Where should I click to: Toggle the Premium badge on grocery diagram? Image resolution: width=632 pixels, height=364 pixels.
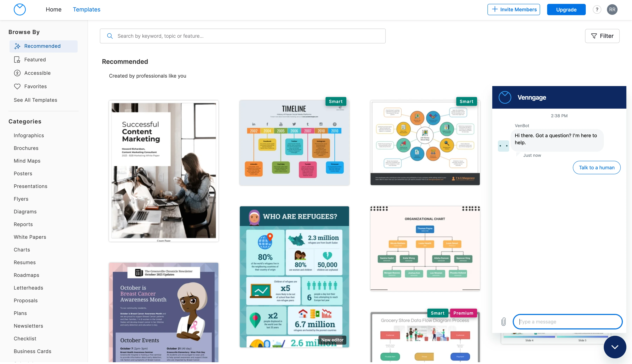pos(463,313)
